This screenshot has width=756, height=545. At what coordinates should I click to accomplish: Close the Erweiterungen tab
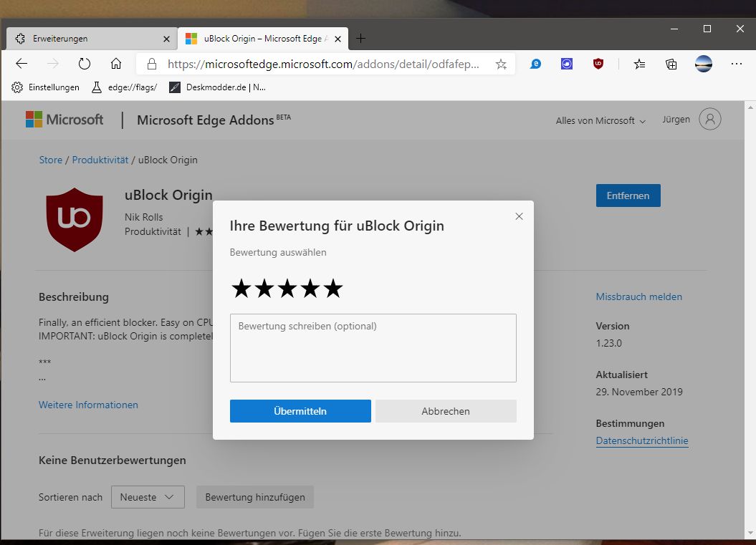click(x=166, y=39)
